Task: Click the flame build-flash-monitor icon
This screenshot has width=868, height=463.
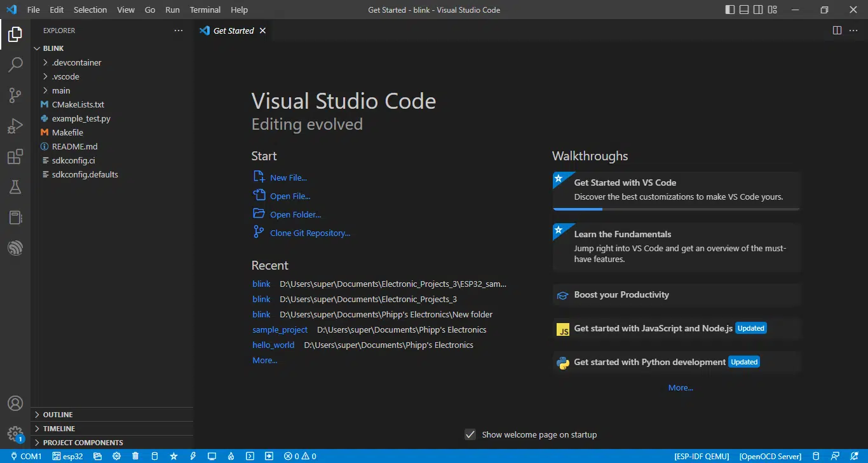Action: [231, 456]
